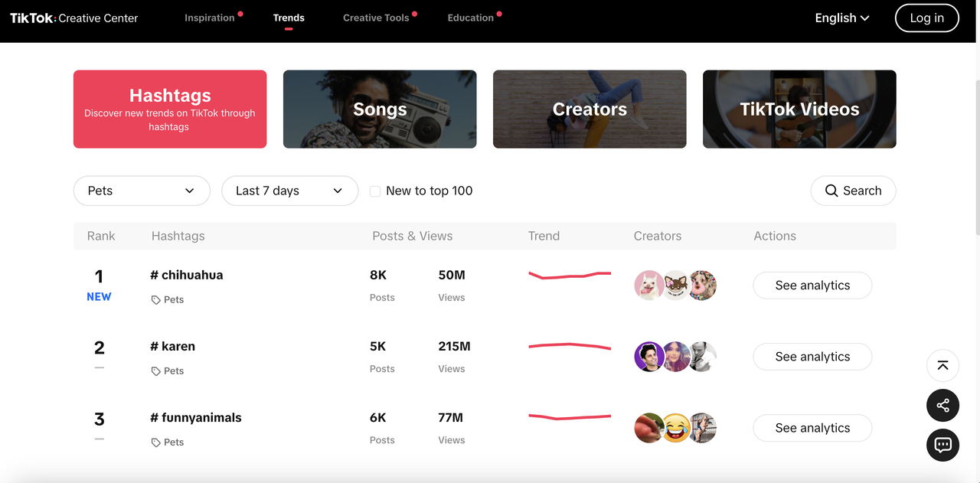Screen dimensions: 980x483
Task: Click tag icon under karen
Action: [x=155, y=371]
